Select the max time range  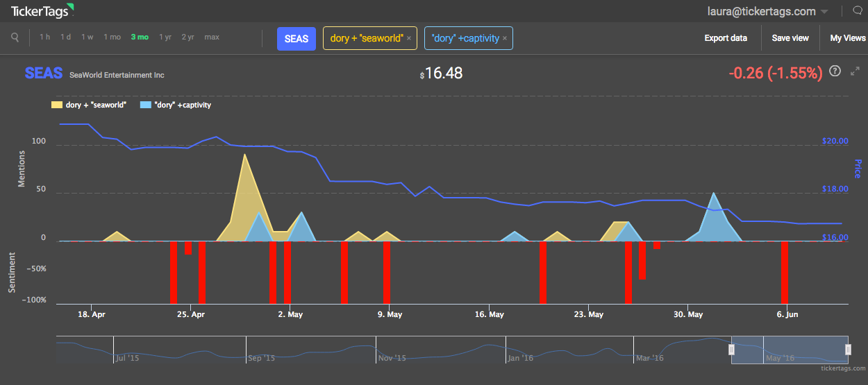tap(212, 37)
